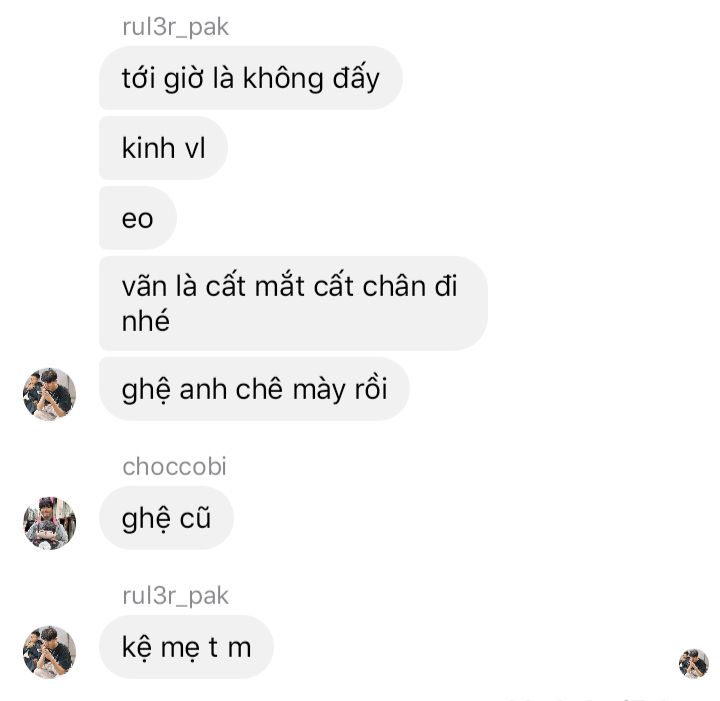Click the word 'cũ' in choccobi's reply
Image resolution: width=720 pixels, height=701 pixels.
pyautogui.click(x=195, y=518)
